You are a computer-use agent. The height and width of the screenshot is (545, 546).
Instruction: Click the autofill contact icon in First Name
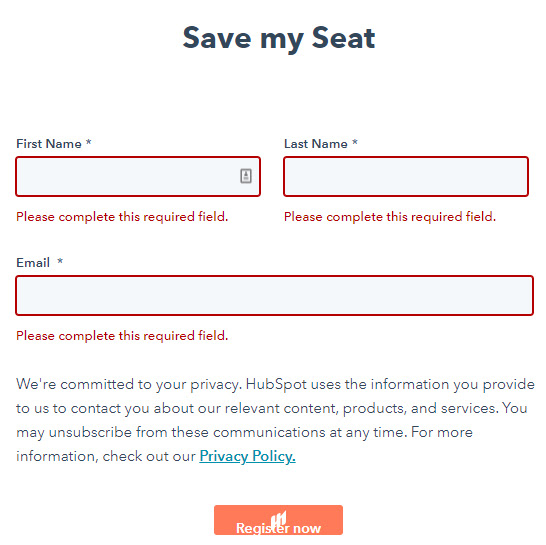click(x=246, y=176)
